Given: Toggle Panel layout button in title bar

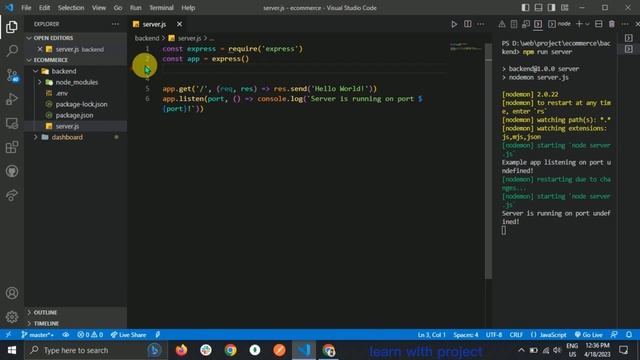Looking at the screenshot, I should (x=538, y=8).
